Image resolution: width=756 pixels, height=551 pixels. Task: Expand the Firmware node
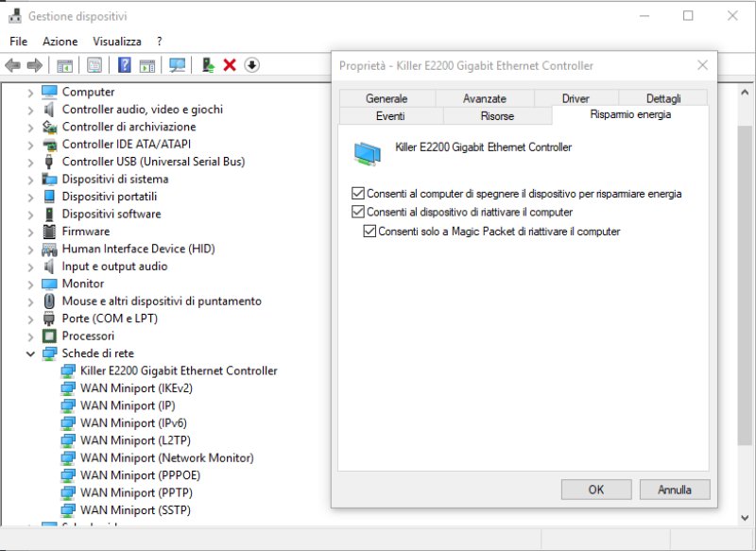(x=30, y=232)
